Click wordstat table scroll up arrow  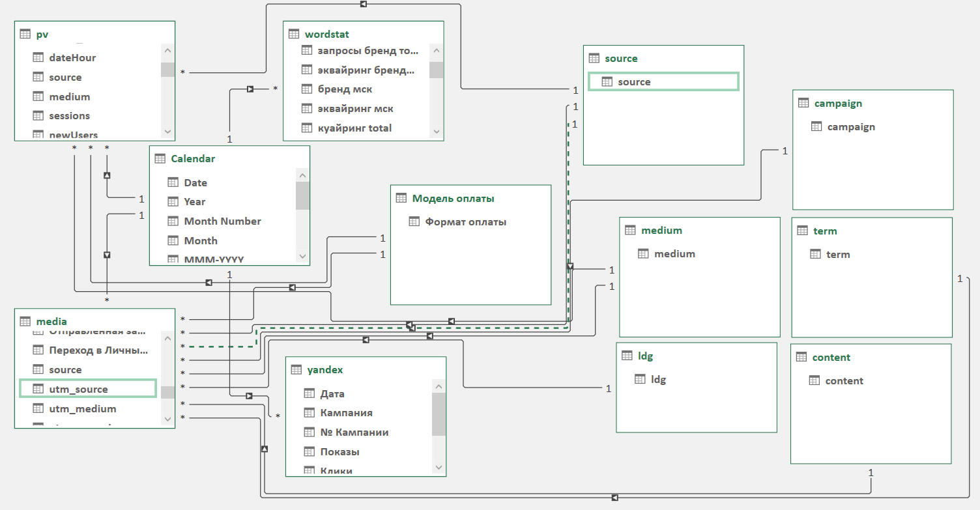tap(437, 51)
